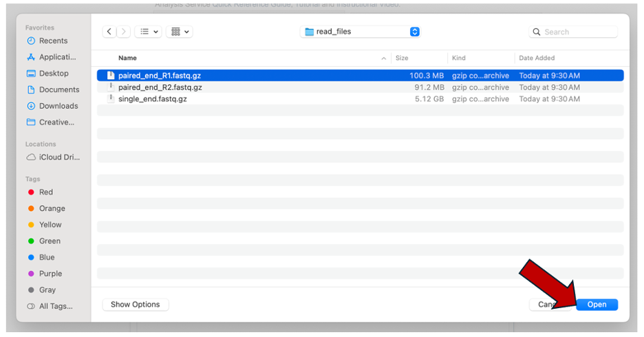Go back with the left chevron
644x337 pixels.
pos(109,32)
